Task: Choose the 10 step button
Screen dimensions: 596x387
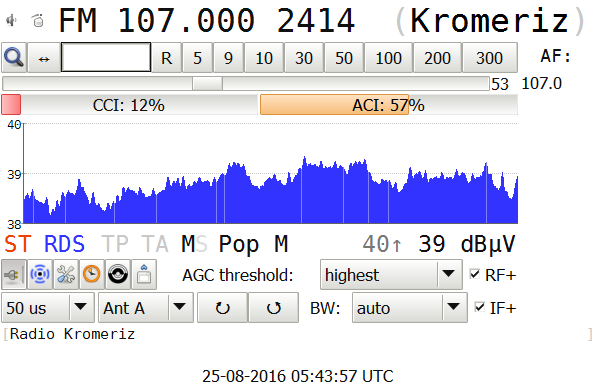Action: click(x=264, y=58)
